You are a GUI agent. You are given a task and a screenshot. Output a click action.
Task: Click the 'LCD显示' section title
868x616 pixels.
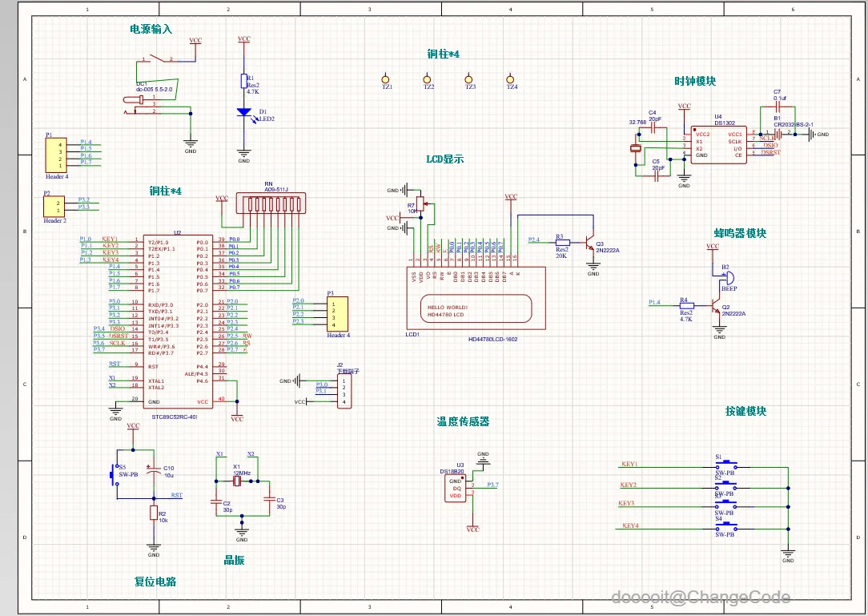point(445,159)
